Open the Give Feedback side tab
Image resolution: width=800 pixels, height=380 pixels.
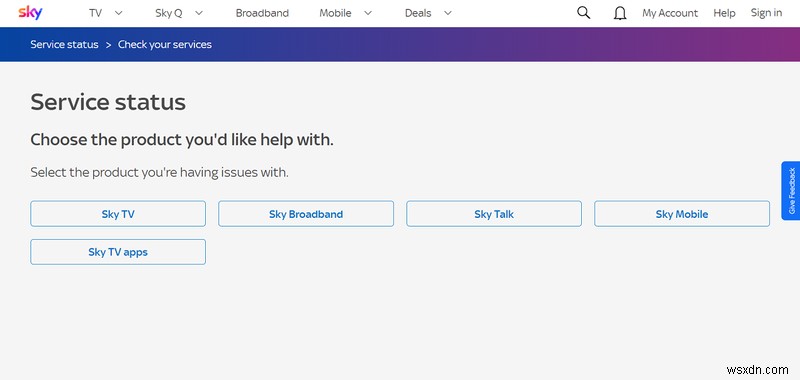tap(791, 191)
